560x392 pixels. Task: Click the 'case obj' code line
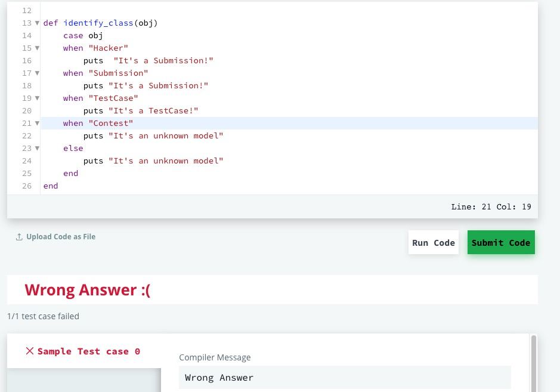(x=83, y=36)
